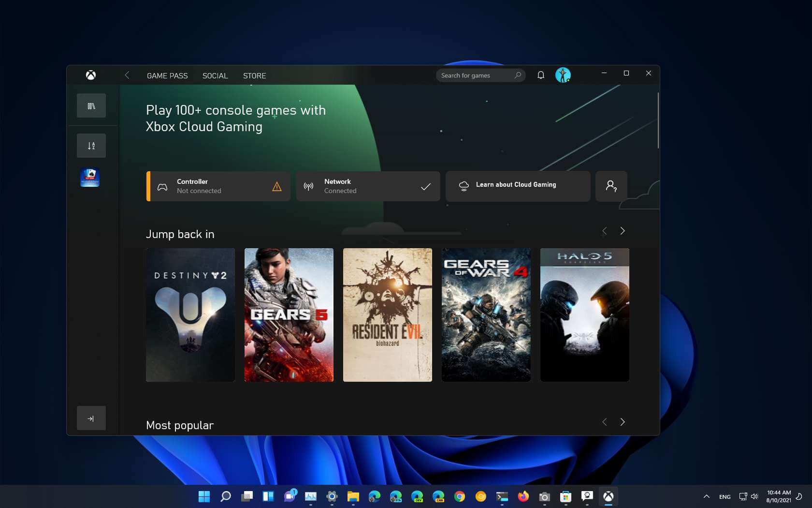This screenshot has width=812, height=508.
Task: Show previous games in Jump back in
Action: [x=604, y=231]
